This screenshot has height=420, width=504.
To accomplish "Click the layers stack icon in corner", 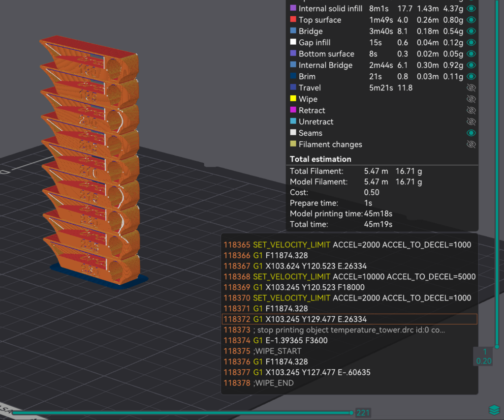I will [494, 410].
